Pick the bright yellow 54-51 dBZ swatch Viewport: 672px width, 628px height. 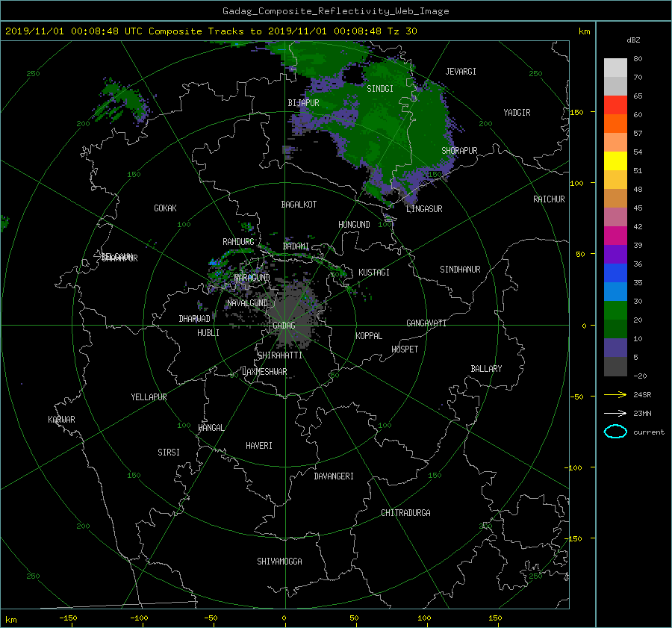coord(615,161)
